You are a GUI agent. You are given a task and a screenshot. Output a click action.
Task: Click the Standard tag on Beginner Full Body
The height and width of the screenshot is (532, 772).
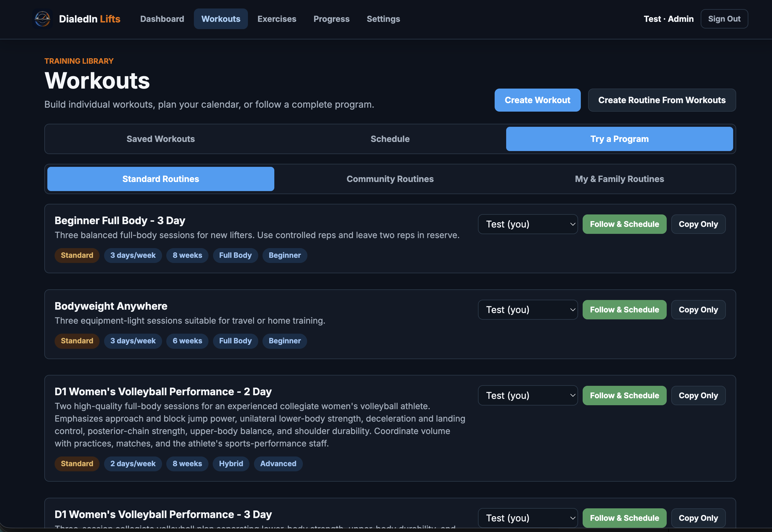point(77,255)
